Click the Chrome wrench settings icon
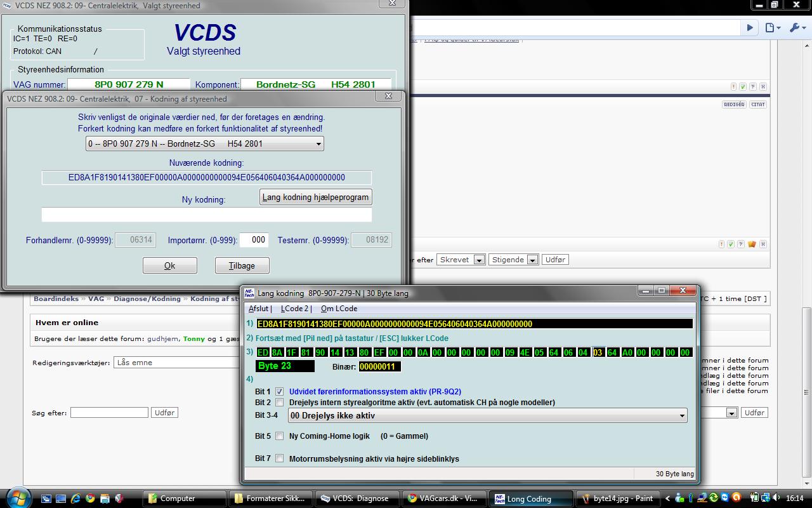 796,28
